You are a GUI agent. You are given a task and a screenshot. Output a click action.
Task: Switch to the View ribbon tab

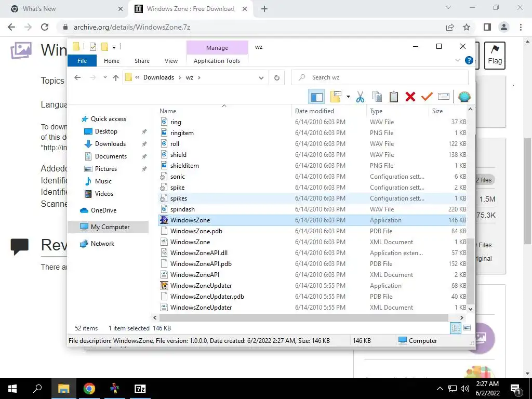[x=171, y=61]
